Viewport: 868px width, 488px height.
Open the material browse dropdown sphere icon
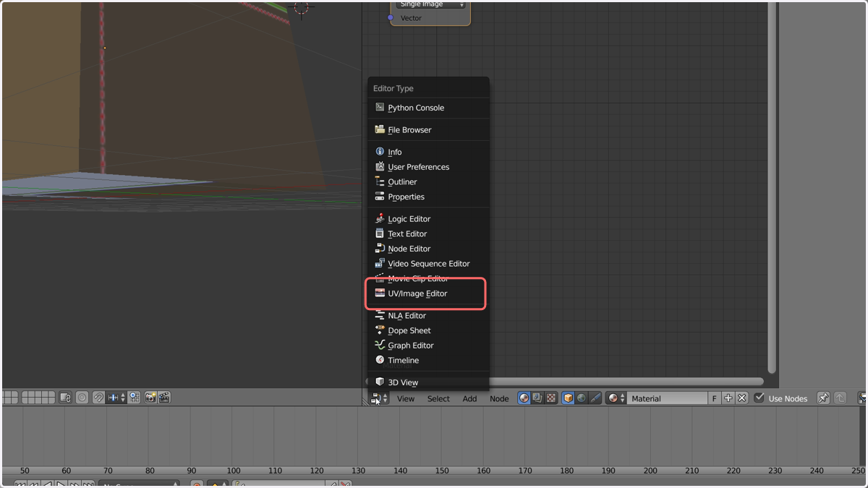(616, 398)
